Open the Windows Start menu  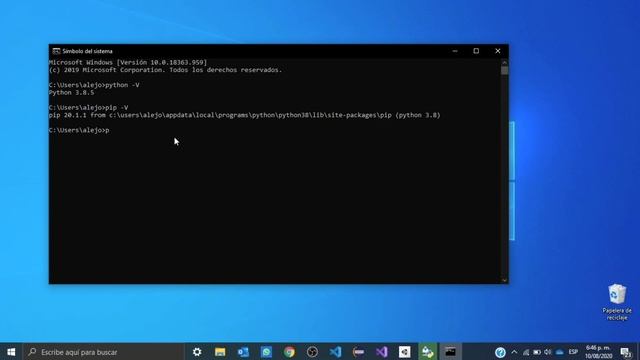[x=11, y=351]
